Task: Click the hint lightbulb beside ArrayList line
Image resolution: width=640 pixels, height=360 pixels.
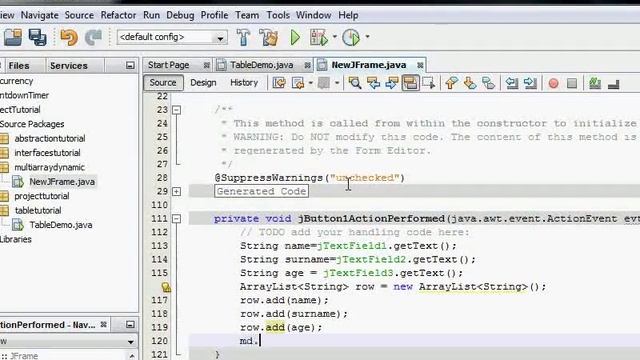Action: [x=166, y=287]
